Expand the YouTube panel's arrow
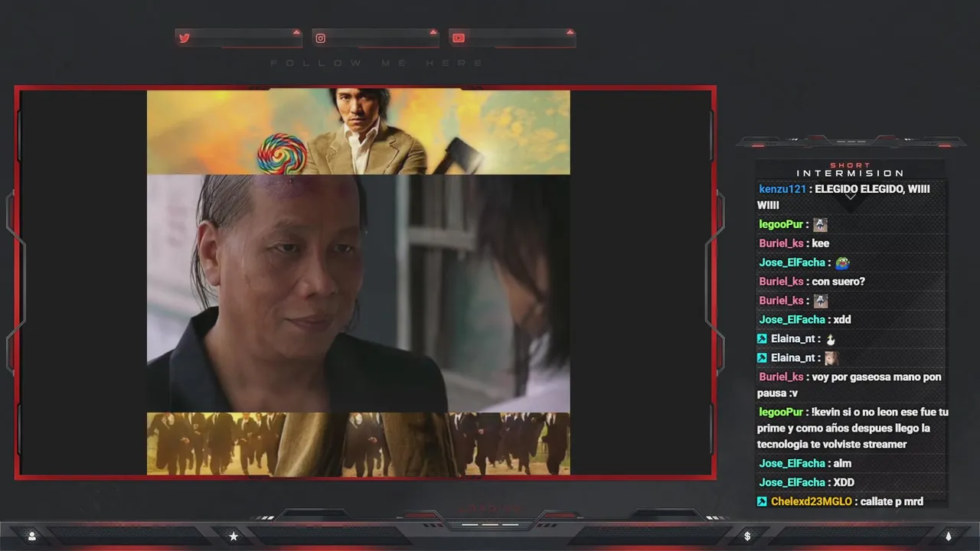This screenshot has width=980, height=551. (x=570, y=32)
